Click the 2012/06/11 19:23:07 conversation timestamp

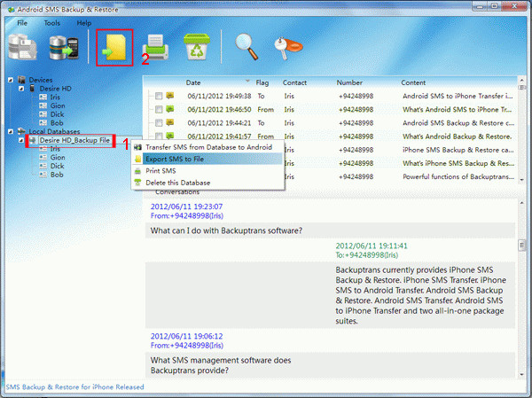pyautogui.click(x=186, y=207)
